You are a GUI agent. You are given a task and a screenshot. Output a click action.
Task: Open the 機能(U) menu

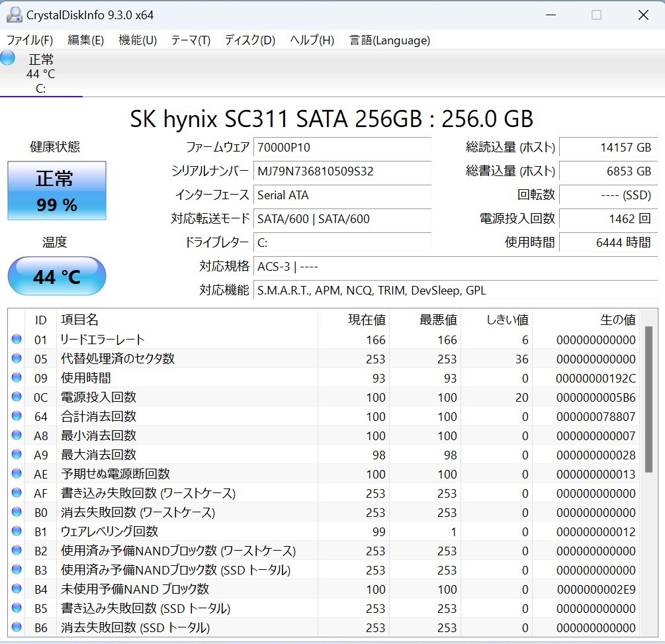[x=138, y=40]
